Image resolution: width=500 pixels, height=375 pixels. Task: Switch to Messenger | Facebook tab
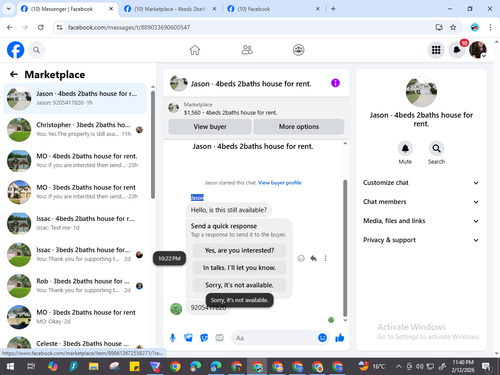coord(62,9)
